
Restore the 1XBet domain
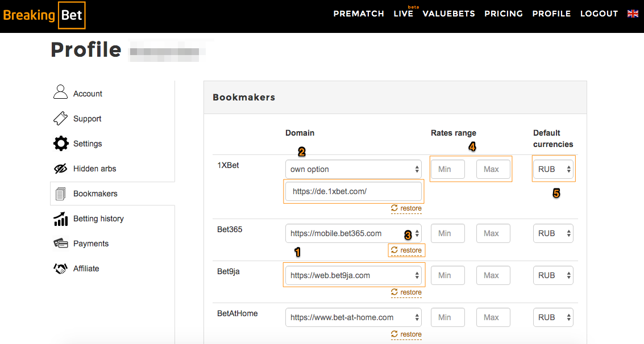point(406,208)
